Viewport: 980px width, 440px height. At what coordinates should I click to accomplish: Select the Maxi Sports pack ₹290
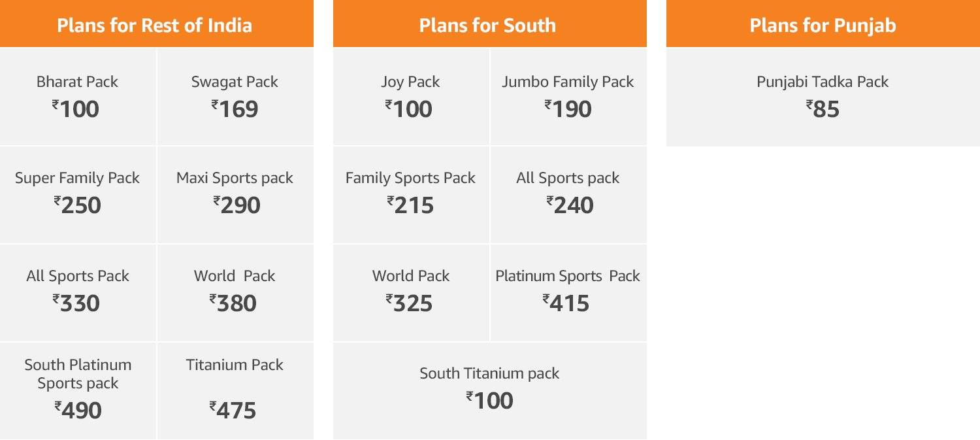click(235, 195)
